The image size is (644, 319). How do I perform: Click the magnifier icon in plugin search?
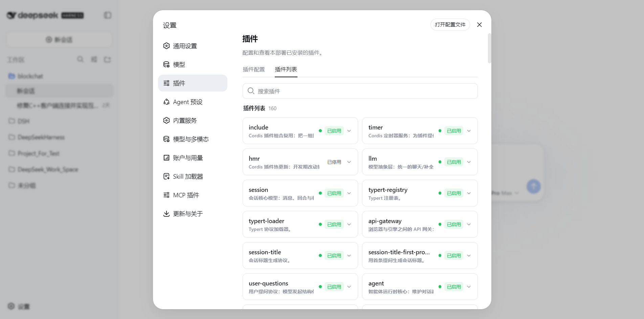pyautogui.click(x=251, y=91)
